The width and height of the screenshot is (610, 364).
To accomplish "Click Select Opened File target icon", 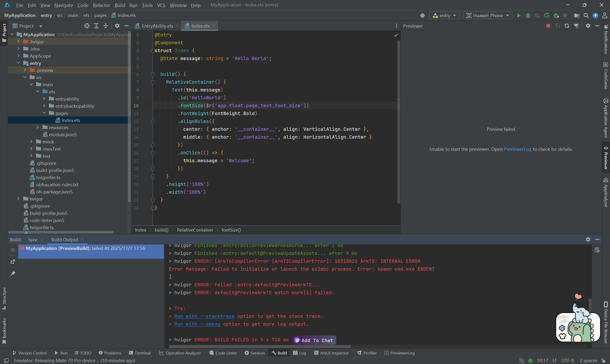I will point(87,26).
